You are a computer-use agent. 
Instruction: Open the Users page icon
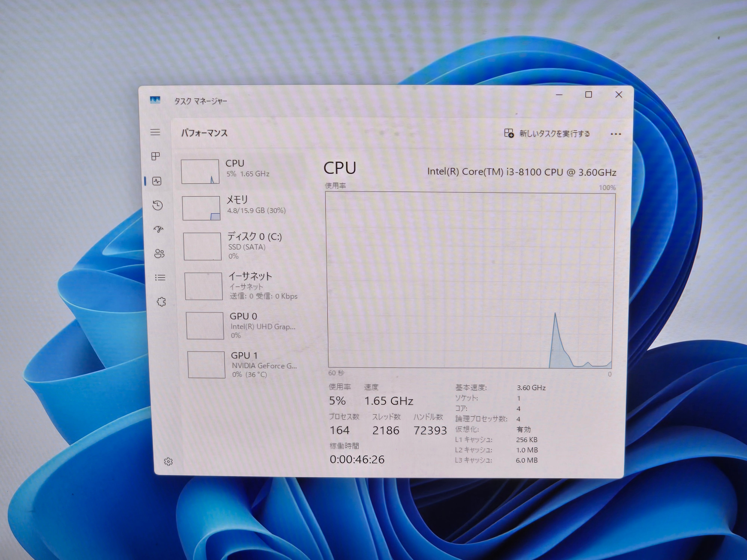pyautogui.click(x=159, y=254)
